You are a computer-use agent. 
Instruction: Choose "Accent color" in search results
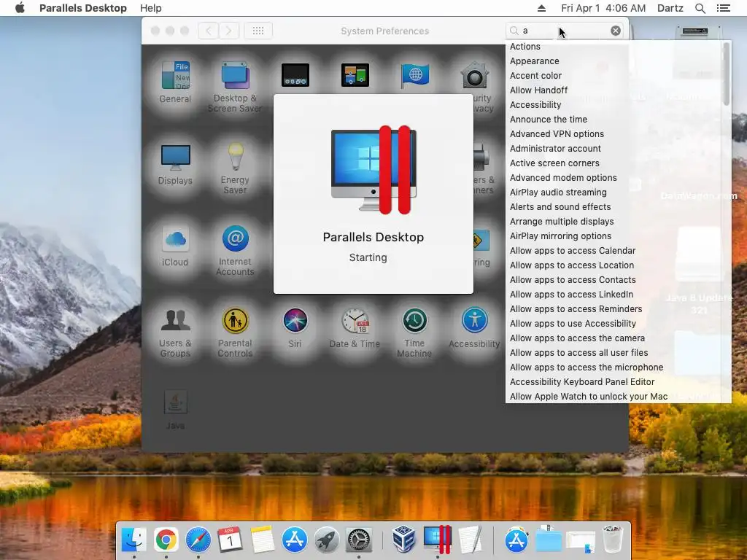[535, 75]
